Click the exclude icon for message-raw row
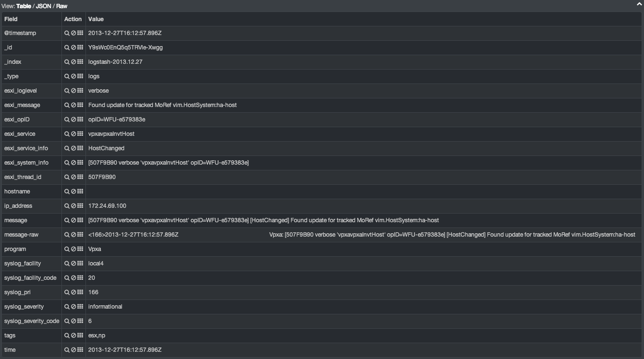The image size is (644, 359). (73, 235)
